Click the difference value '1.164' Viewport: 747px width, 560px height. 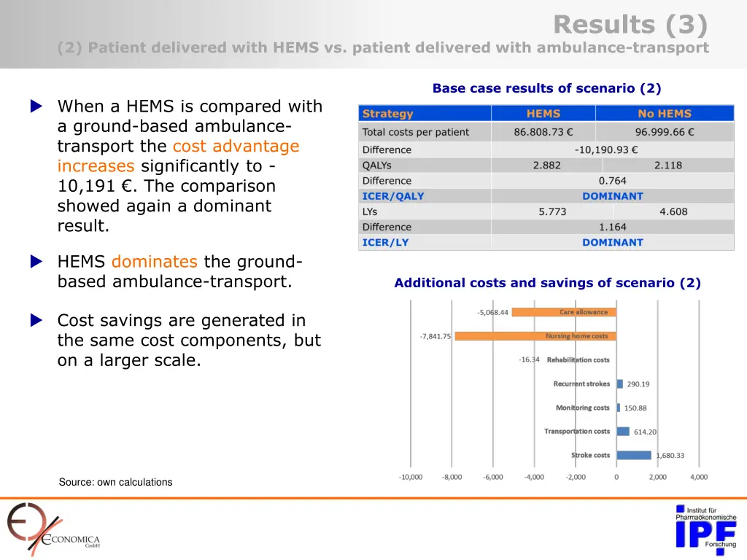pyautogui.click(x=613, y=227)
